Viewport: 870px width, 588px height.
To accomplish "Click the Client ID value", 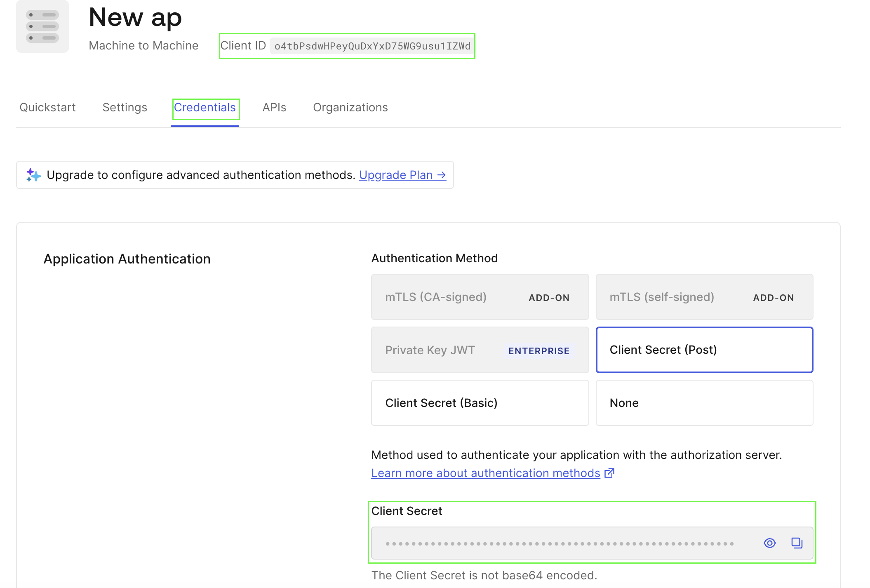I will point(372,46).
